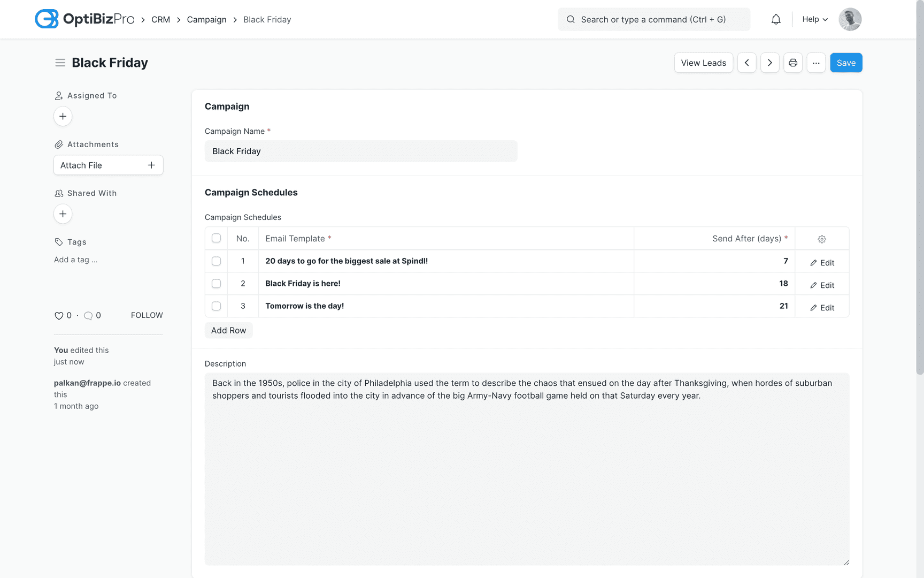The image size is (924, 578).
Task: Click the Campaign Name input field
Action: 361,151
